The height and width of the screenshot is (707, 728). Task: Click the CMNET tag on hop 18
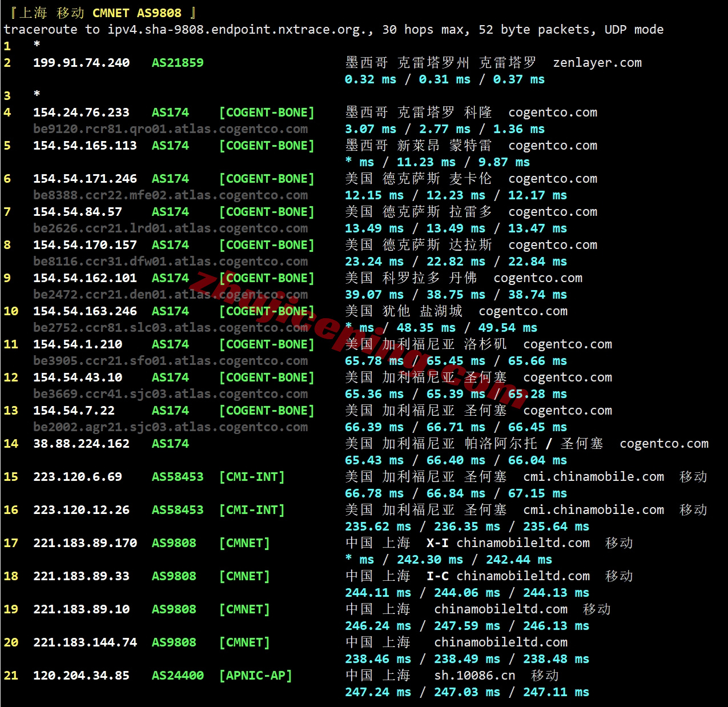tap(244, 576)
